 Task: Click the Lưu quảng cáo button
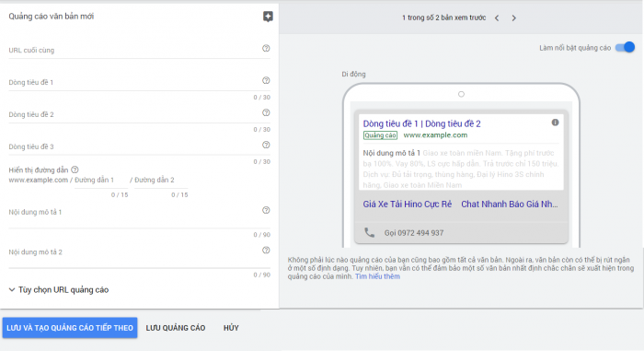pos(176,328)
